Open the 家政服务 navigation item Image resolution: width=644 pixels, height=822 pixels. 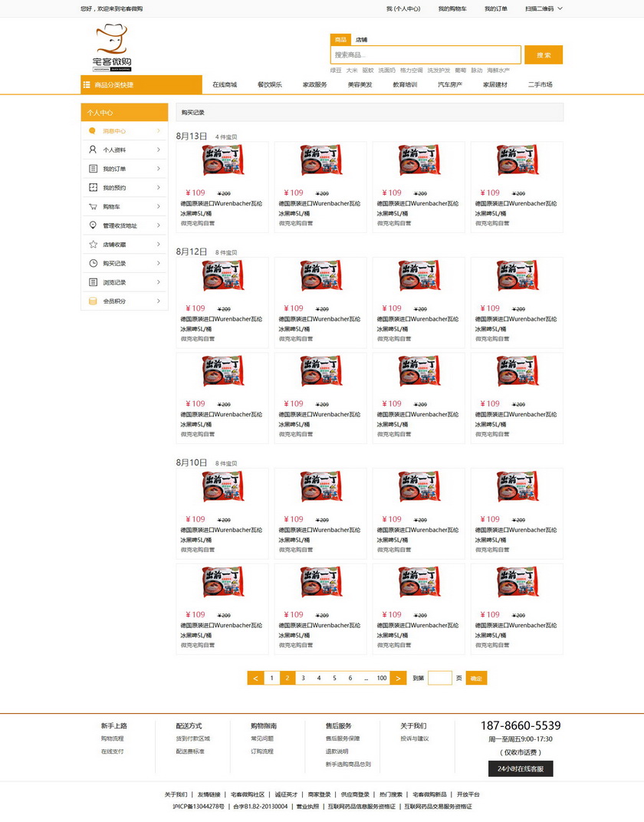pyautogui.click(x=314, y=84)
